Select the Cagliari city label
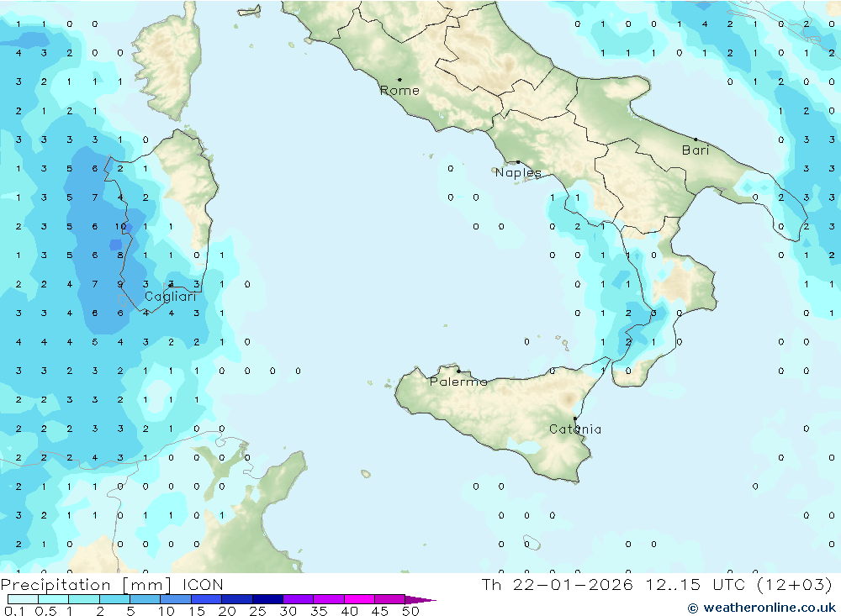Image resolution: width=841 pixels, height=616 pixels. click(x=171, y=297)
